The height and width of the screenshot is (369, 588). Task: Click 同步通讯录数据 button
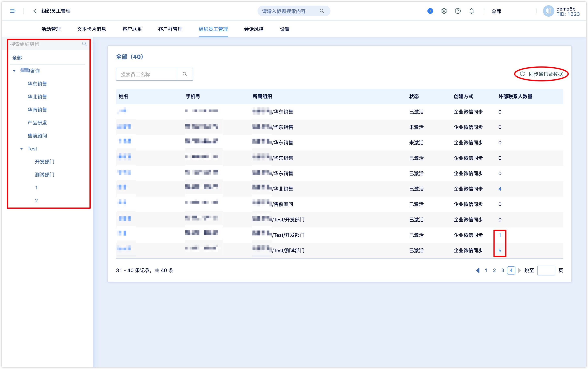(541, 74)
